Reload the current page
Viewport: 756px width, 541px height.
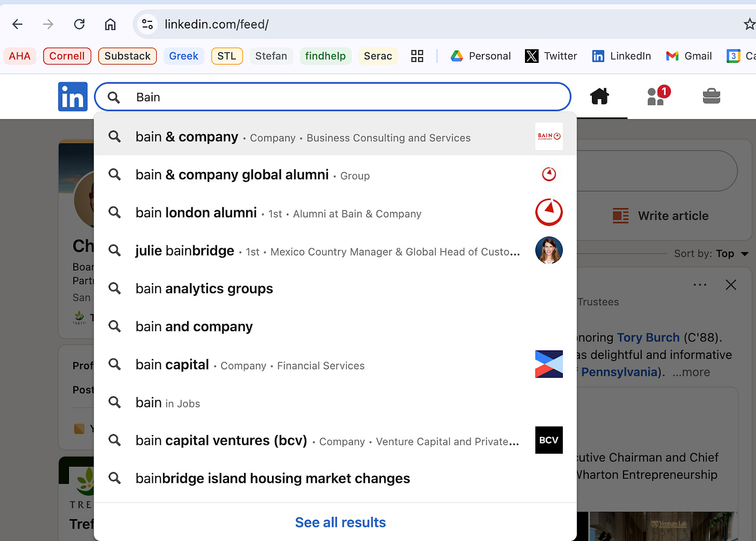coord(79,24)
